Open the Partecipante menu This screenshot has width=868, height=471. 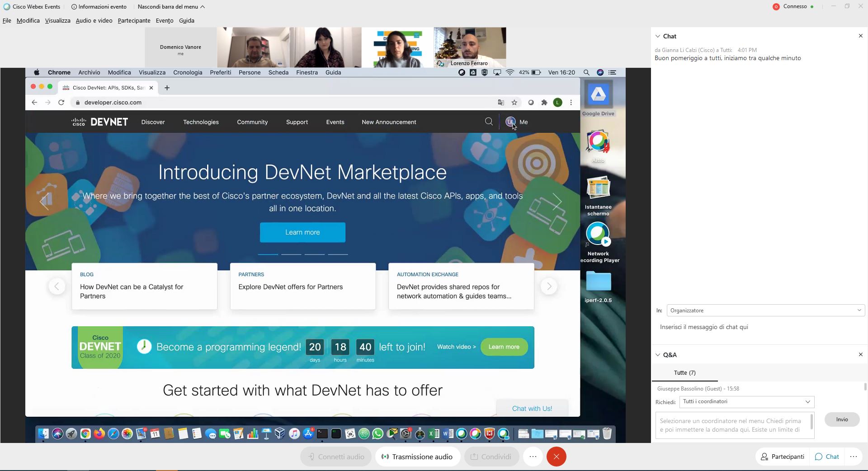coord(134,20)
